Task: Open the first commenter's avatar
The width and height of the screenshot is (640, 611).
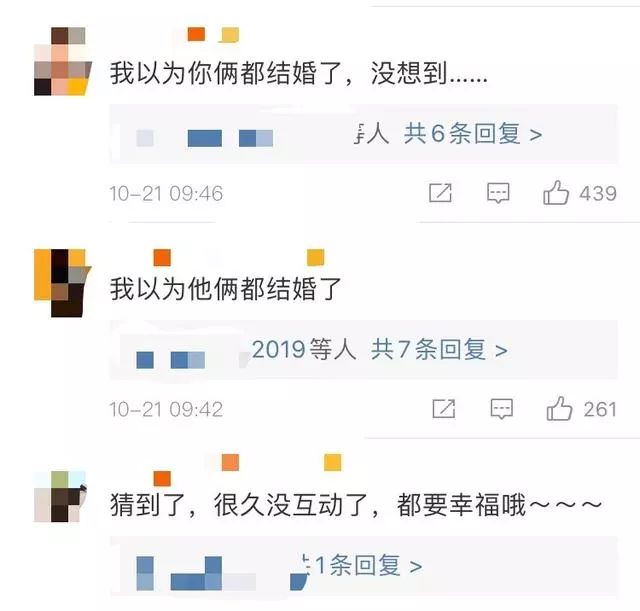Action: click(x=63, y=61)
